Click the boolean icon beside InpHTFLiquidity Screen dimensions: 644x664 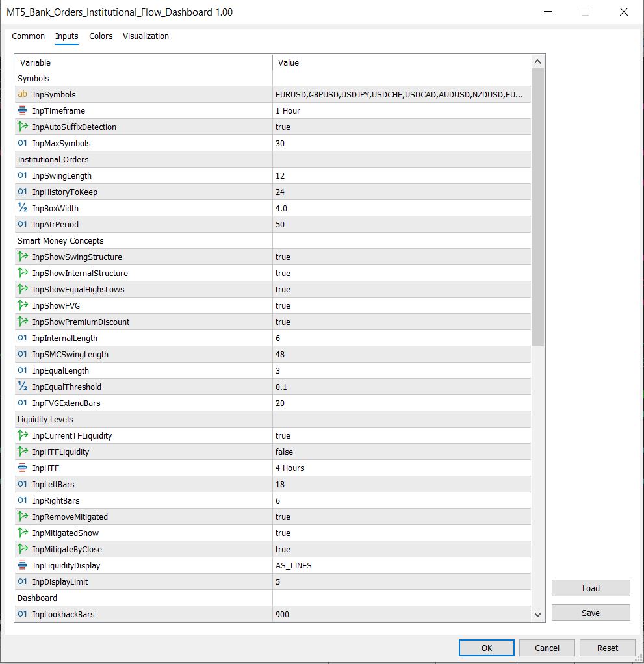[23, 452]
